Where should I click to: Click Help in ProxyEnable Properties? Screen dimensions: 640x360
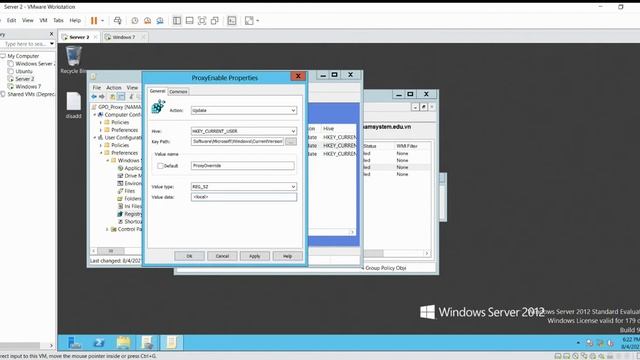287,256
